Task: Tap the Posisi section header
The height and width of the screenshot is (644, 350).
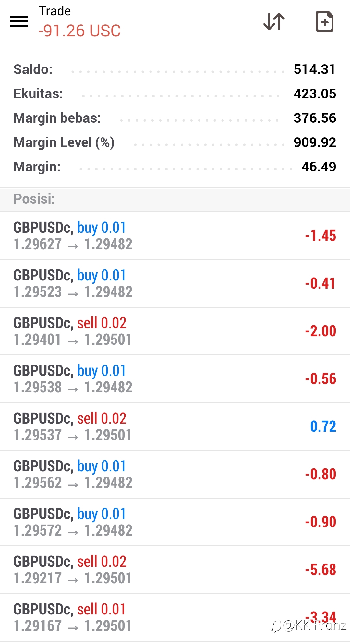Action: click(x=175, y=199)
